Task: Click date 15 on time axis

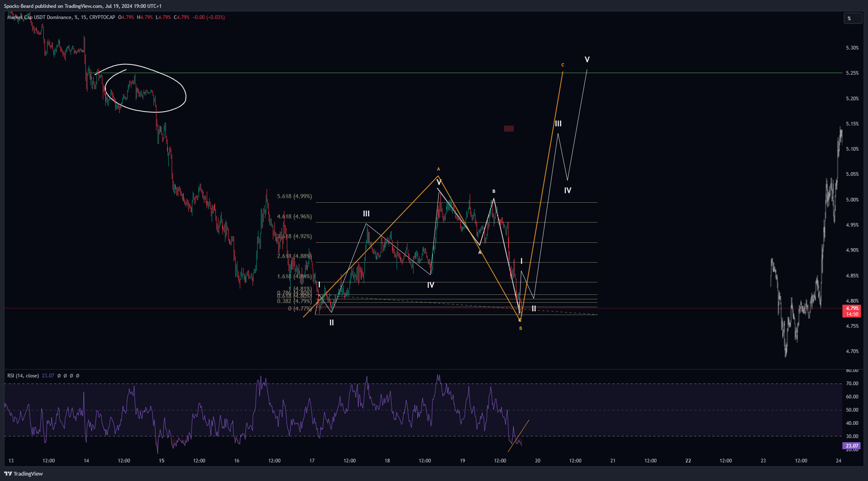Action: point(161,461)
